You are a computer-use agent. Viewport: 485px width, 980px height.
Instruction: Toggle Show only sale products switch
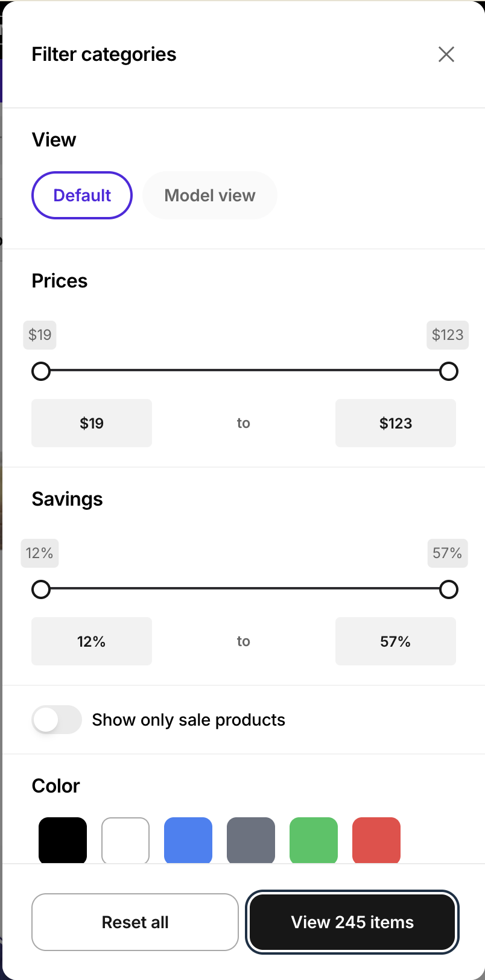(57, 720)
